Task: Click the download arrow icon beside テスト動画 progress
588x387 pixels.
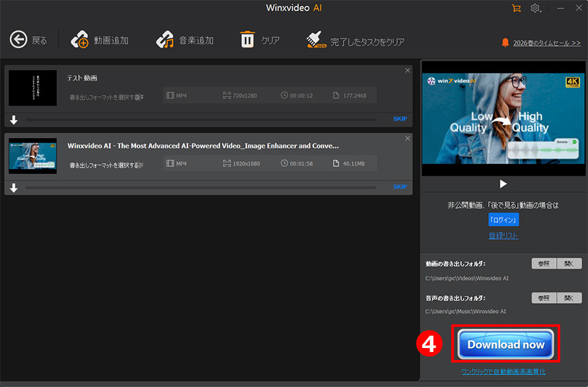Action: (x=13, y=119)
